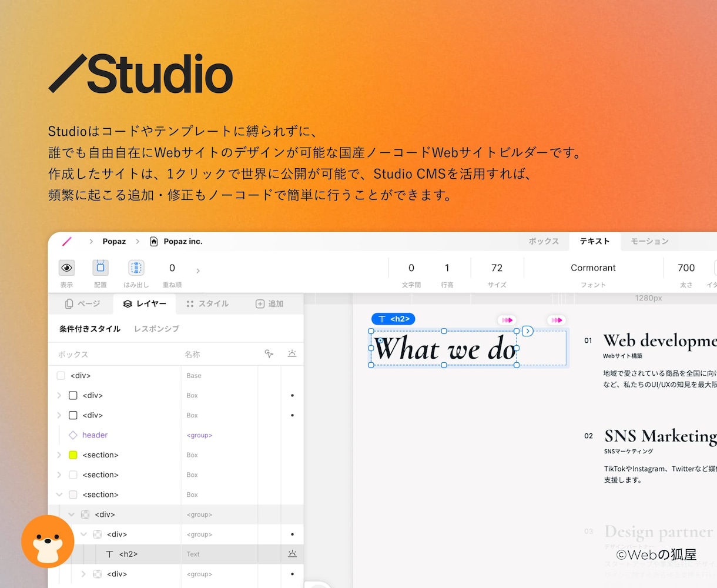The image size is (717, 588).
Task: Click the third section box icon
Action: point(73,495)
